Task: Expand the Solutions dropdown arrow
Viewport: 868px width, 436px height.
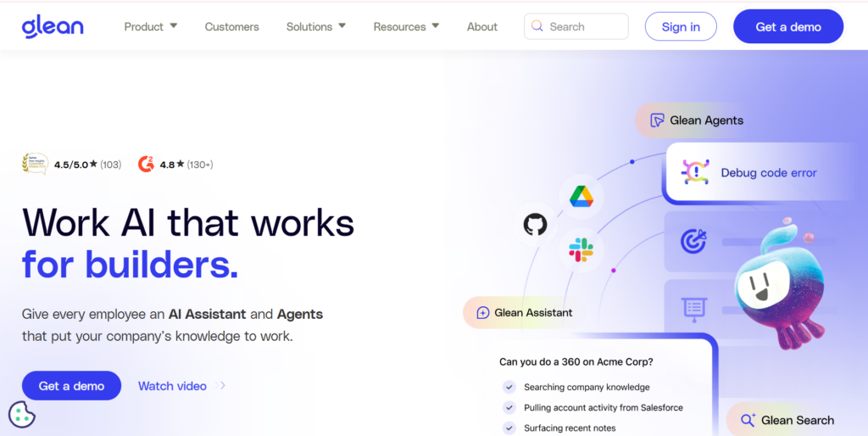Action: click(342, 26)
